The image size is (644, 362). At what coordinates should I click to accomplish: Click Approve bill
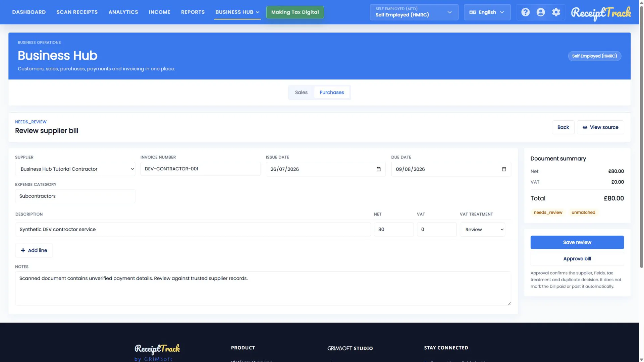pyautogui.click(x=577, y=259)
